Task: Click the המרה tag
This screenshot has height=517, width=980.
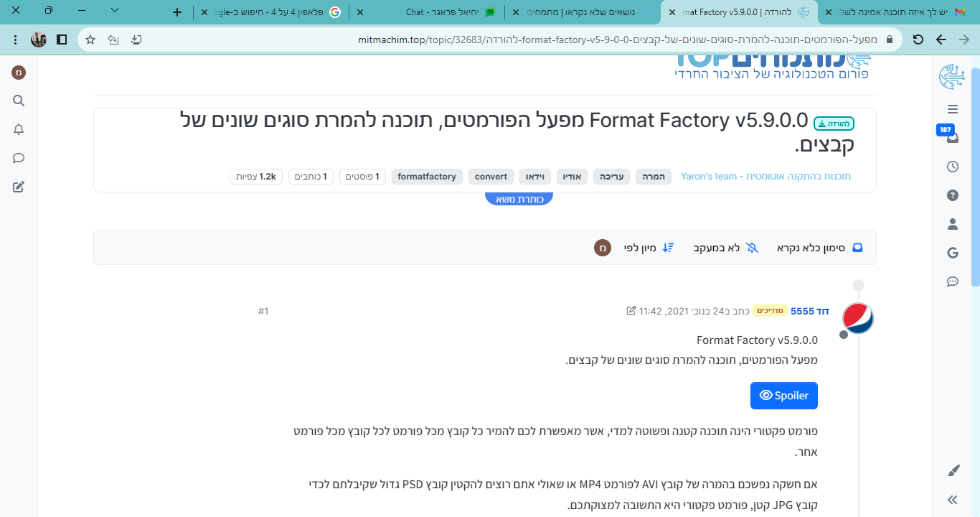Action: coord(653,176)
